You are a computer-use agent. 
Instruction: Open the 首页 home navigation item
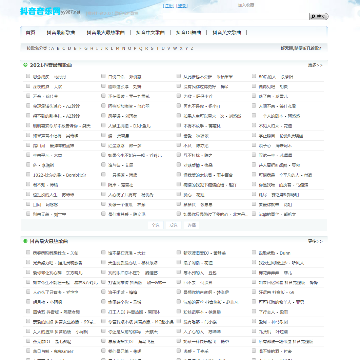click(x=30, y=33)
